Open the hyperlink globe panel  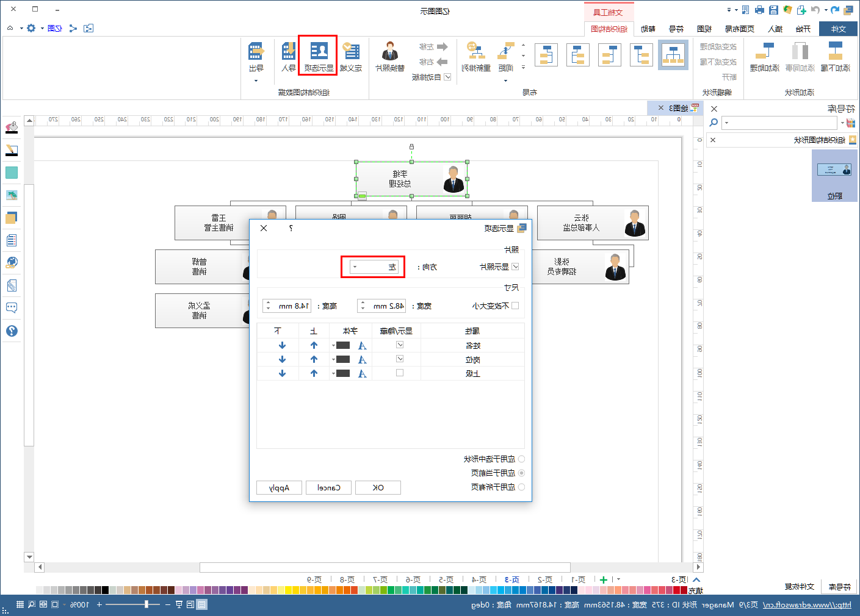point(12,263)
